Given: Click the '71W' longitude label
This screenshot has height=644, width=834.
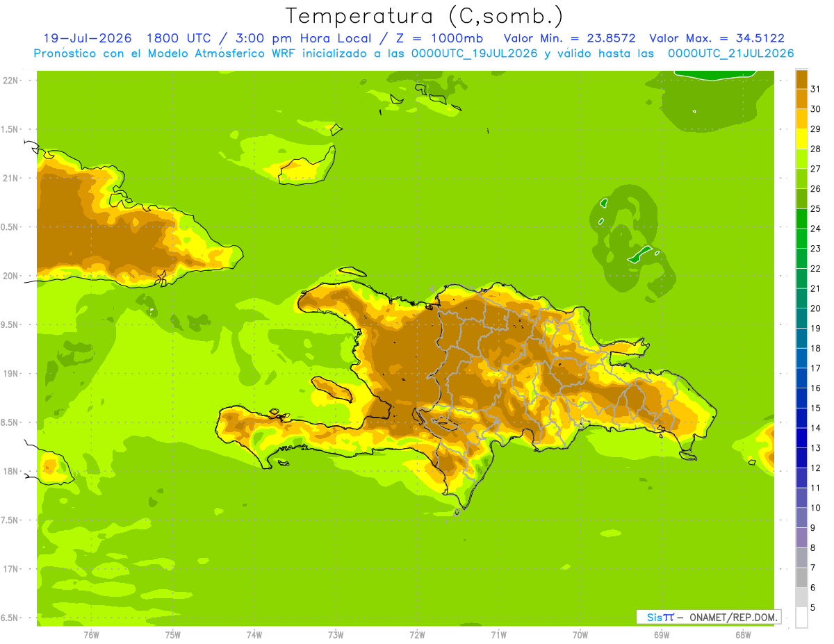Looking at the screenshot, I should click(x=498, y=635).
